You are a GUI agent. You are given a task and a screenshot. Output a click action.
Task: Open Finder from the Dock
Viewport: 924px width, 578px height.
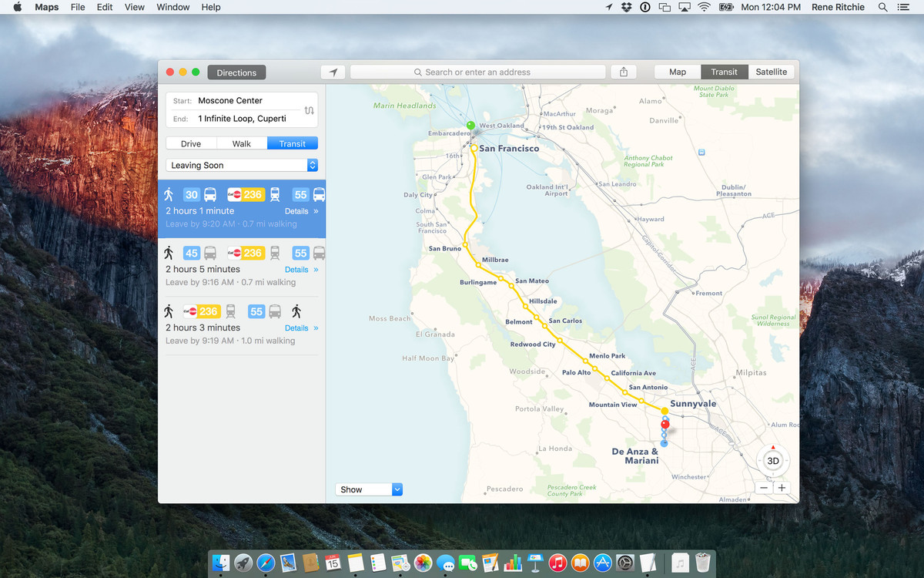222,563
